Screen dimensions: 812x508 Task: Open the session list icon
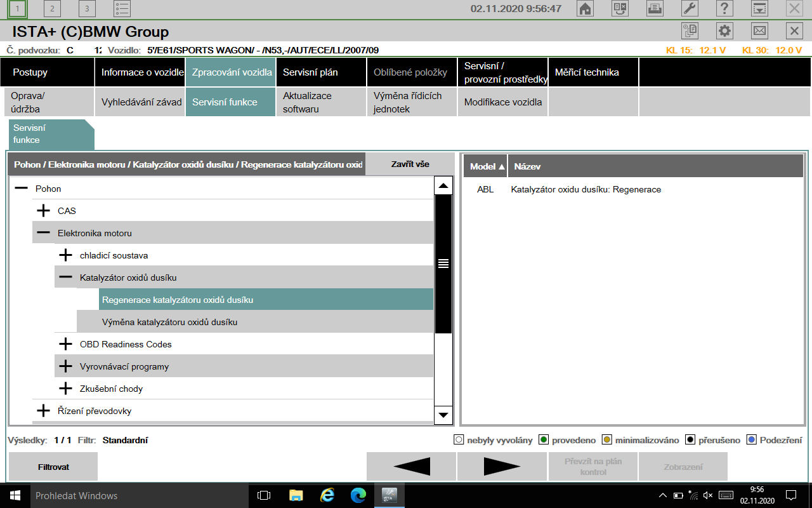point(122,9)
